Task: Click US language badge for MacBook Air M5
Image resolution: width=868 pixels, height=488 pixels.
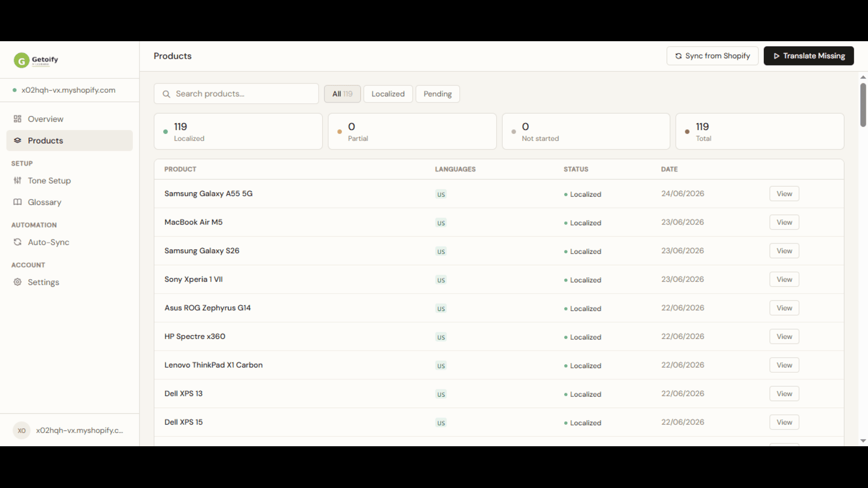Action: tap(441, 223)
